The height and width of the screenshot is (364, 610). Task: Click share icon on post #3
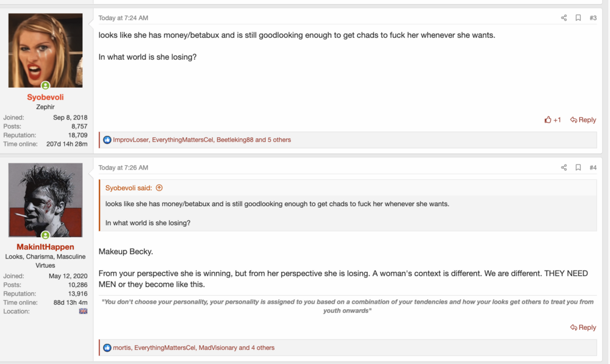coord(564,18)
